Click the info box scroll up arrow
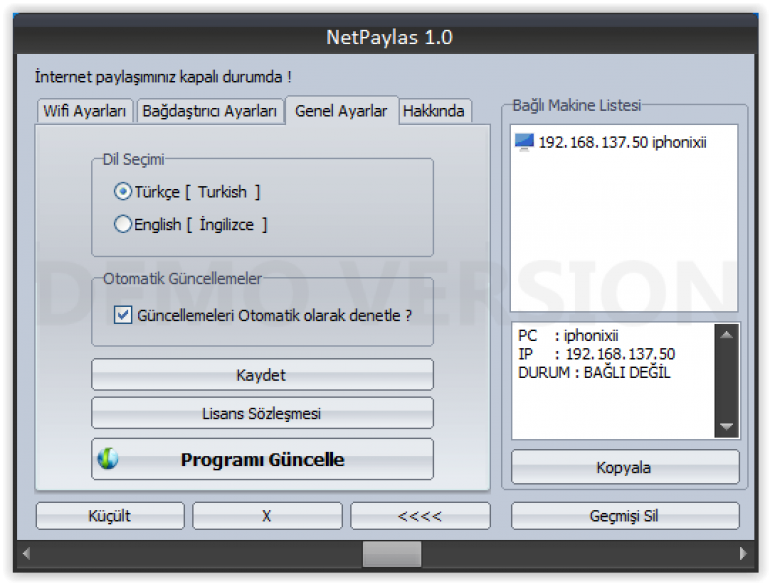770x584 pixels. click(726, 335)
